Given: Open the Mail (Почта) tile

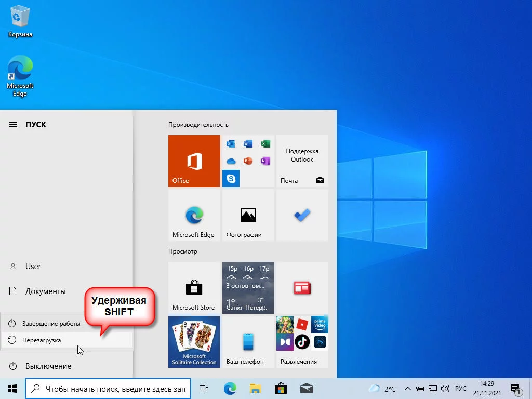Looking at the screenshot, I should pyautogui.click(x=302, y=161).
